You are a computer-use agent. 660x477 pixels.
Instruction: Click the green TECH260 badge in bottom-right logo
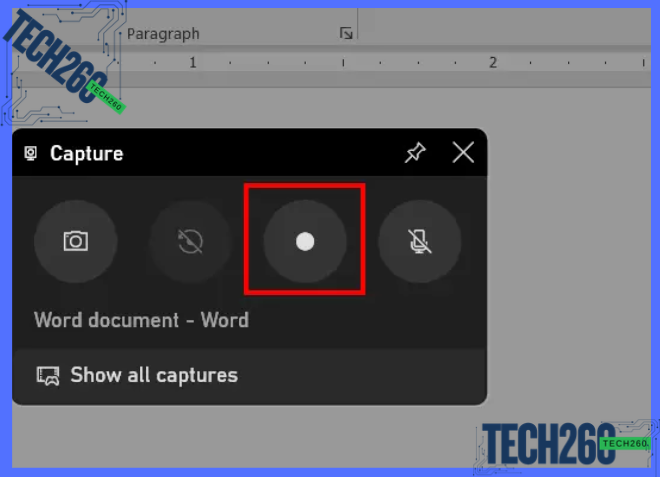coord(625,443)
